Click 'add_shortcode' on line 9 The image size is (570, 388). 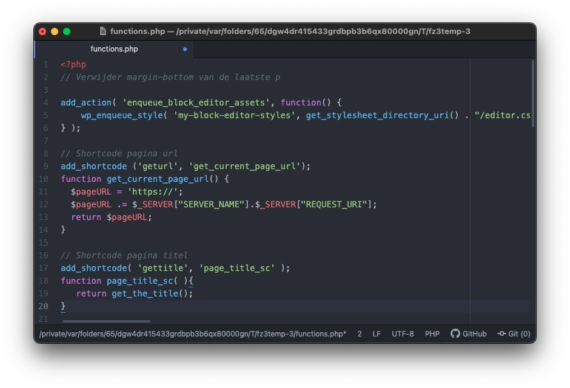click(x=94, y=166)
